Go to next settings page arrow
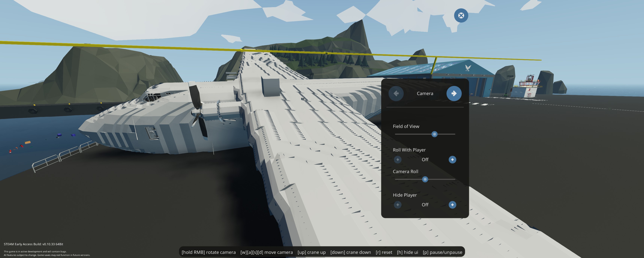644x258 pixels. pos(454,93)
